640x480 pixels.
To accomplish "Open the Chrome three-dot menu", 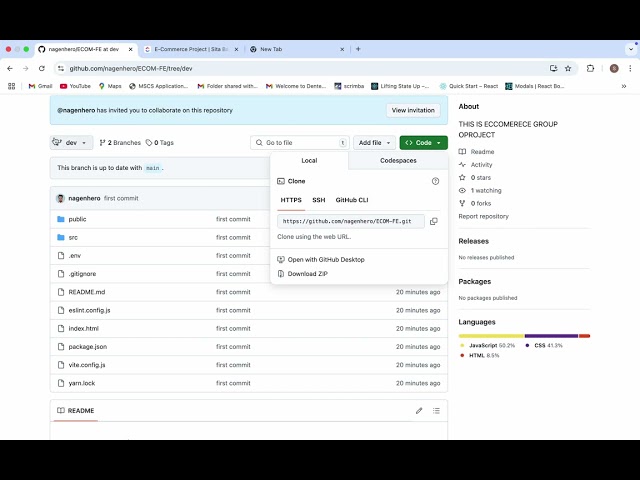I will pos(630,69).
